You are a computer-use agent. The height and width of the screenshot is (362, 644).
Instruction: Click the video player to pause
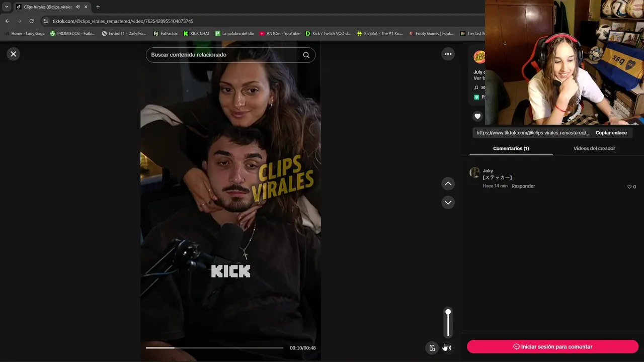[230, 201]
